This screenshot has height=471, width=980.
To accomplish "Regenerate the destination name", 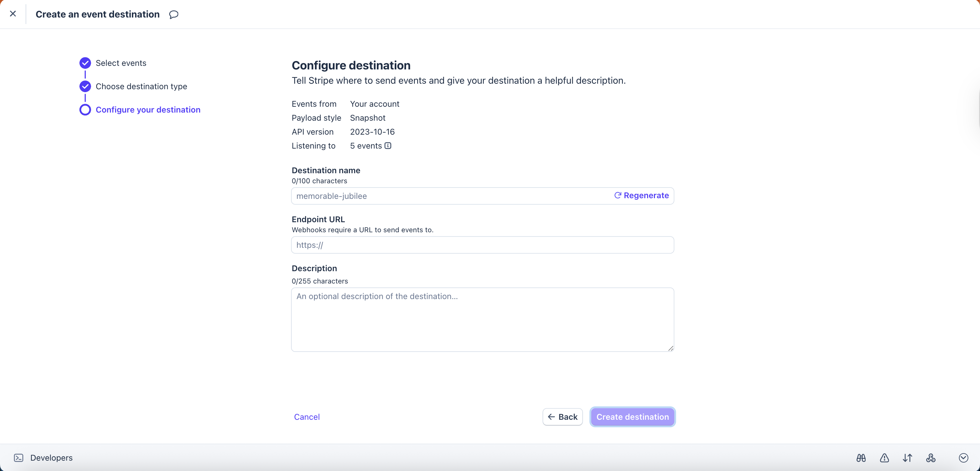I will coord(641,196).
